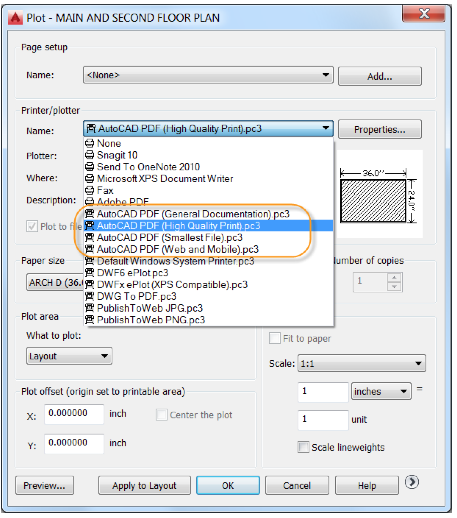Check the Center the plot option

point(162,415)
